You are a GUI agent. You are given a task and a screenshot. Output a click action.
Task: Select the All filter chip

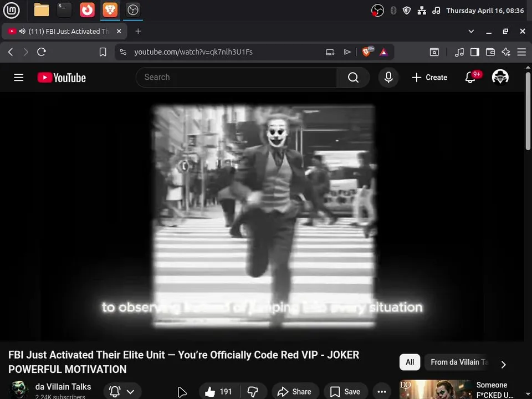click(410, 362)
